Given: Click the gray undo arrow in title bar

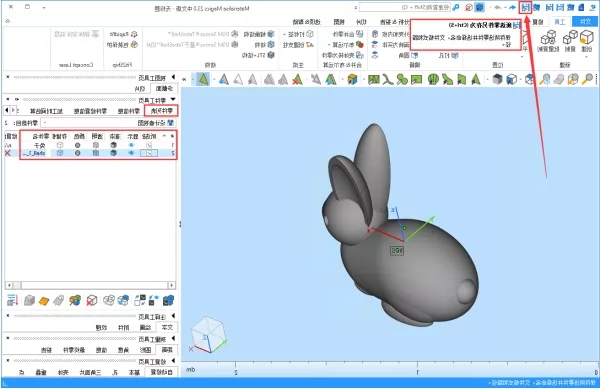Looking at the screenshot, I should pyautogui.click(x=497, y=7).
